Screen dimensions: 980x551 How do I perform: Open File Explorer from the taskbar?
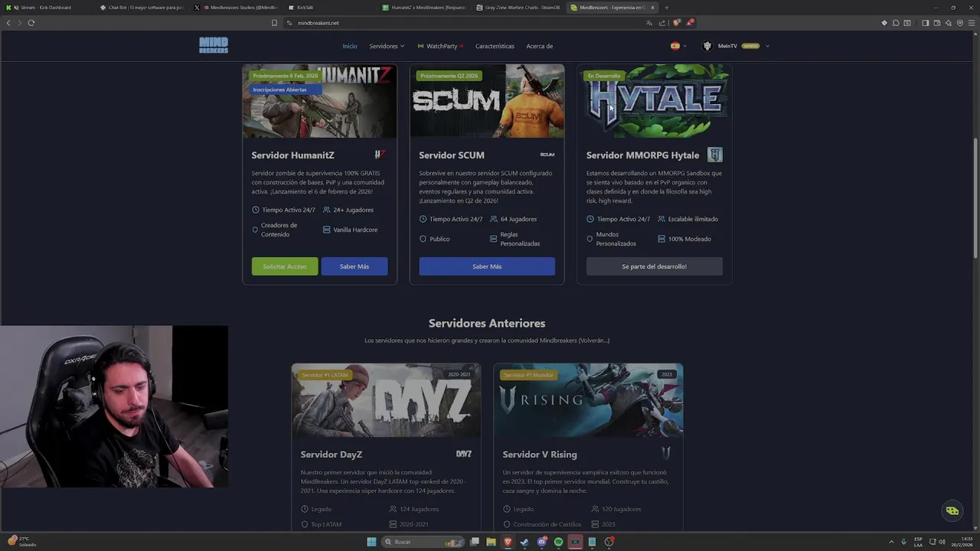pos(491,542)
